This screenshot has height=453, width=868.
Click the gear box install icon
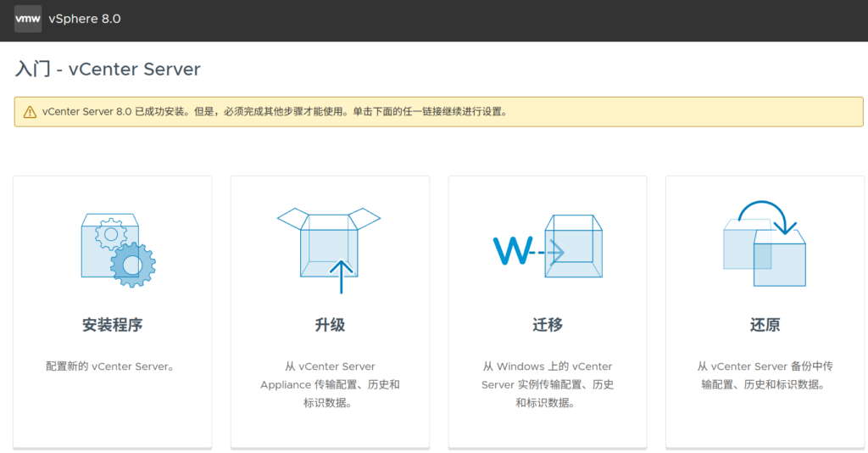[119, 249]
